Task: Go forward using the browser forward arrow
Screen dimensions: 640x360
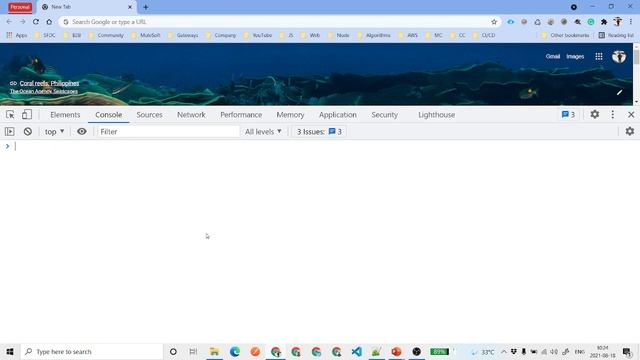Action: tap(22, 22)
